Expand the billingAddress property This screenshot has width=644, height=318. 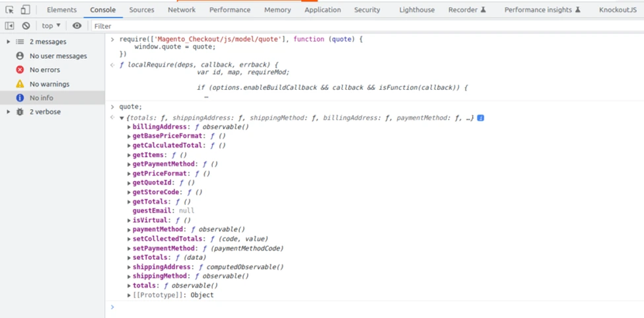(129, 127)
